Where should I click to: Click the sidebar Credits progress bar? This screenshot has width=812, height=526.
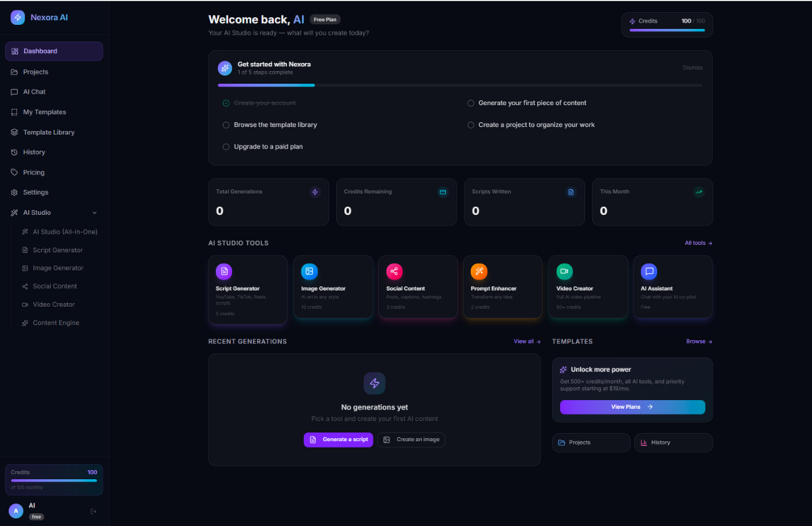click(54, 481)
